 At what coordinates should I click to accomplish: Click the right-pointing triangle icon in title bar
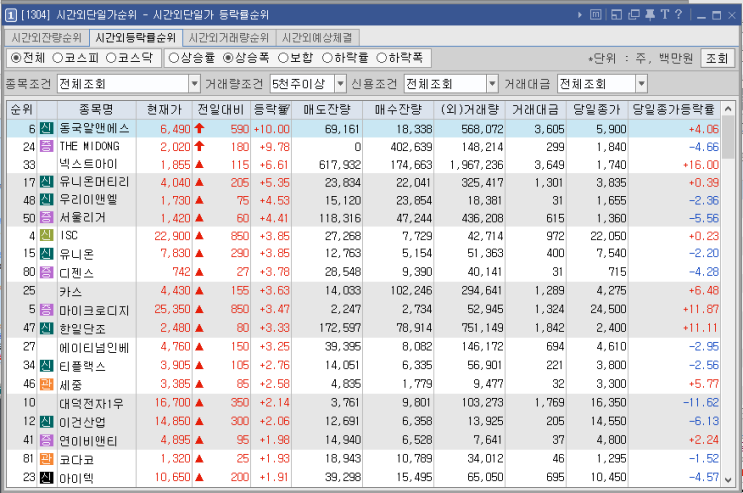click(580, 15)
